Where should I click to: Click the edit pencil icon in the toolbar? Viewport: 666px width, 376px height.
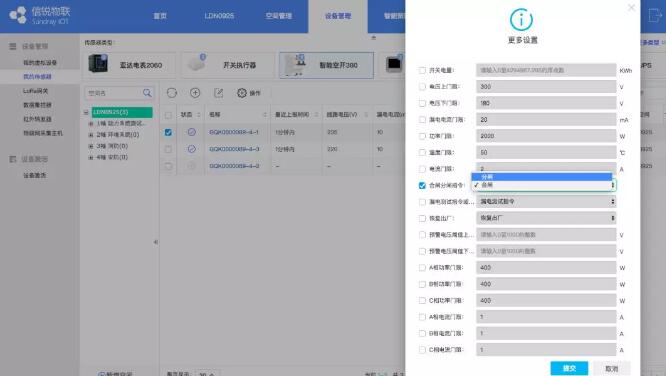(218, 93)
